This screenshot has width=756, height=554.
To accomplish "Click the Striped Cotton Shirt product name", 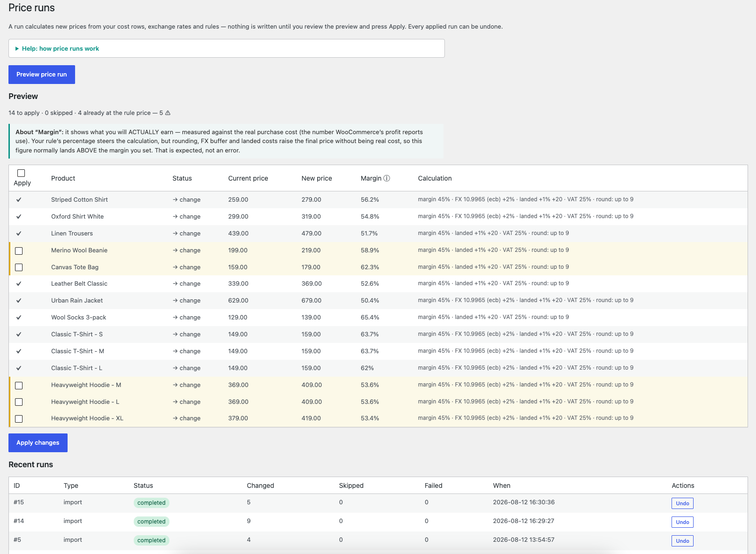I will pos(79,200).
